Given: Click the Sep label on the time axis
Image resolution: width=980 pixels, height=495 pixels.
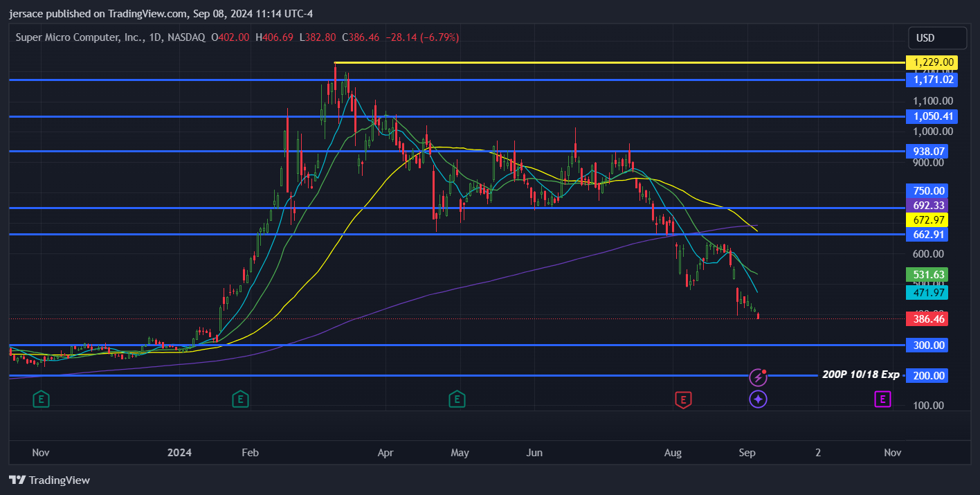Looking at the screenshot, I should point(747,453).
